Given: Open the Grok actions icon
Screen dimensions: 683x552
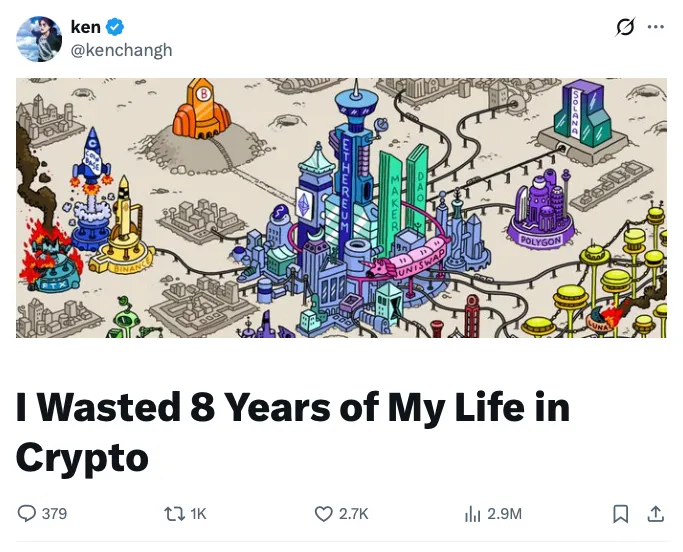Looking at the screenshot, I should [x=625, y=28].
